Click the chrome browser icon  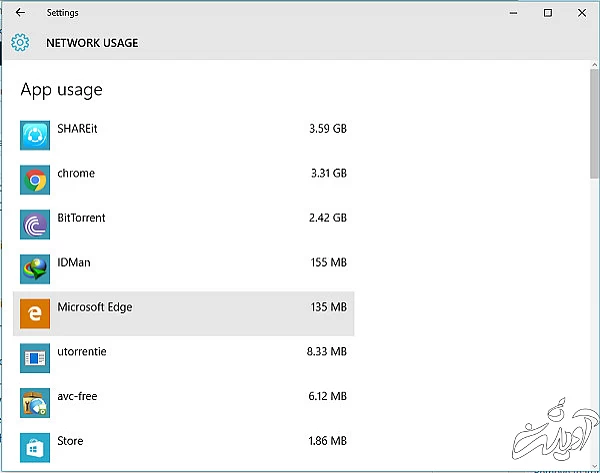35,180
